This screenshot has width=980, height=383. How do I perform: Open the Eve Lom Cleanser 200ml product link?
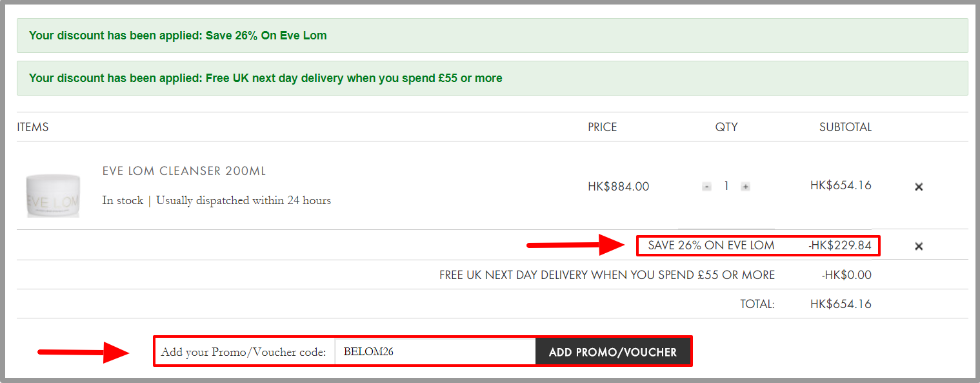pos(184,171)
